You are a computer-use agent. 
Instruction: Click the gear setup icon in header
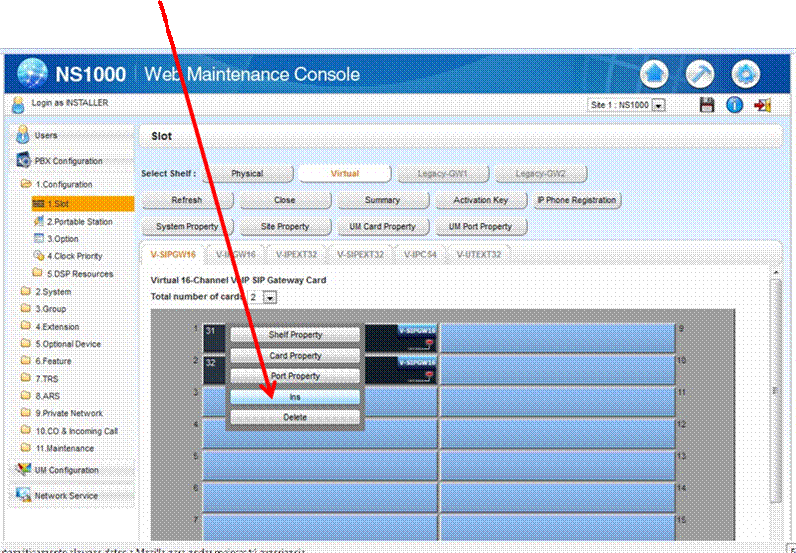coord(745,74)
